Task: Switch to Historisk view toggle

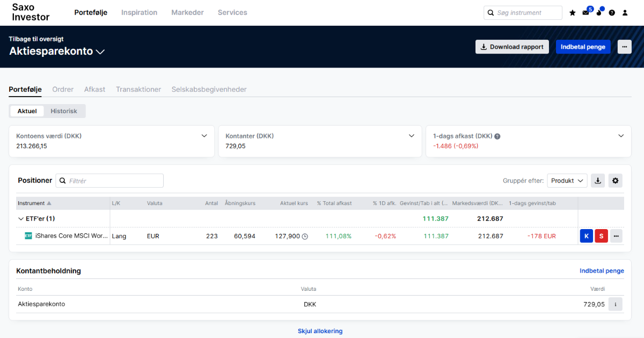Action: 64,111
